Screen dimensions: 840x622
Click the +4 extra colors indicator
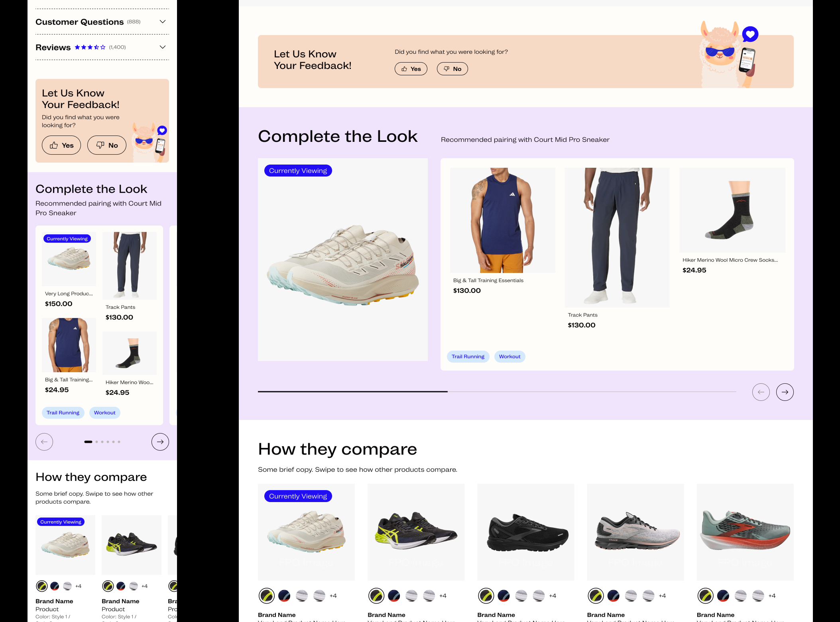click(333, 596)
